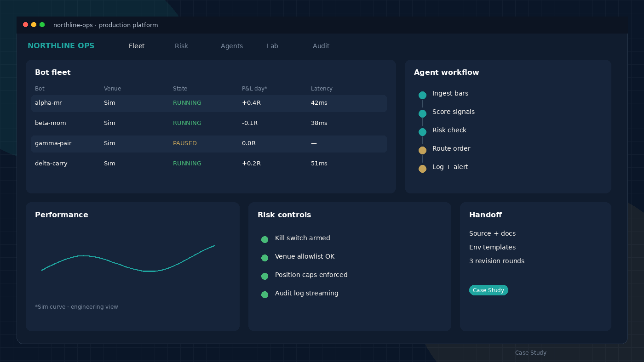Select the beta-mom bot name
This screenshot has height=362, width=644.
coord(51,123)
